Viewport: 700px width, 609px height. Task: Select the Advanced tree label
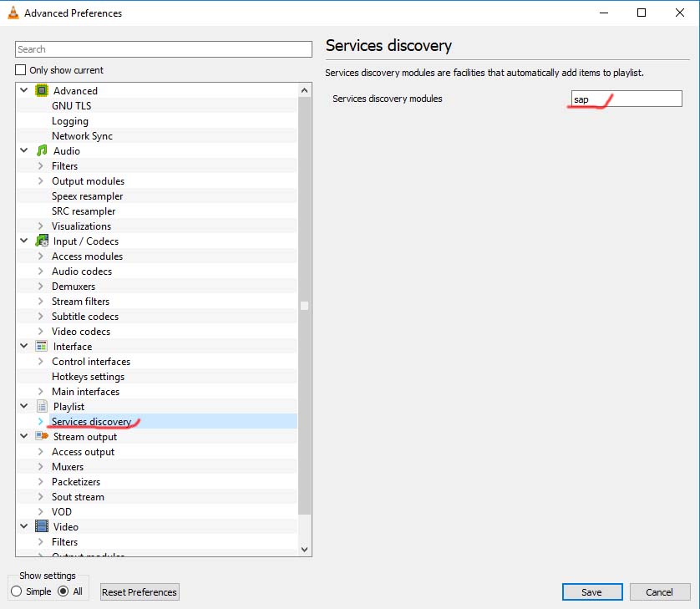pos(75,90)
